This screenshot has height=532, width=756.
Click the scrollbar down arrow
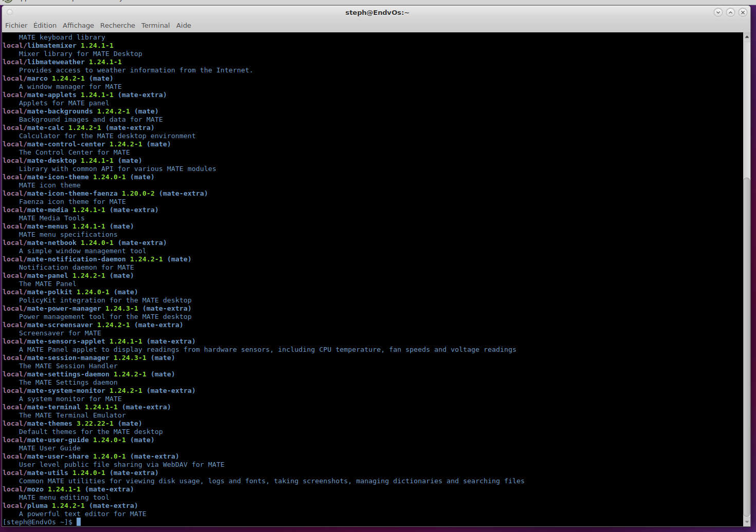[747, 522]
